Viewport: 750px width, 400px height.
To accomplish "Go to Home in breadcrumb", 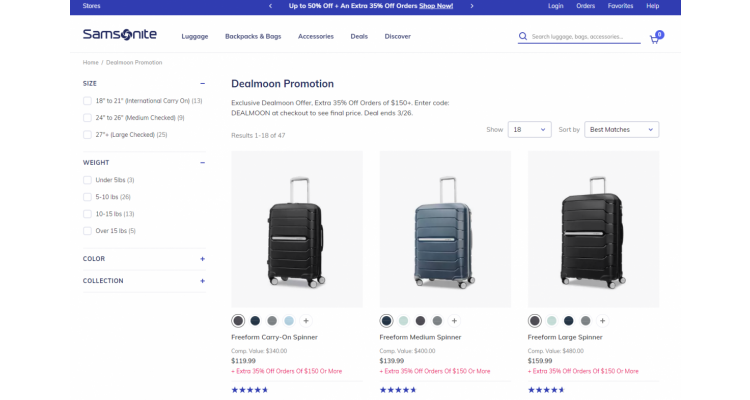I will [90, 63].
